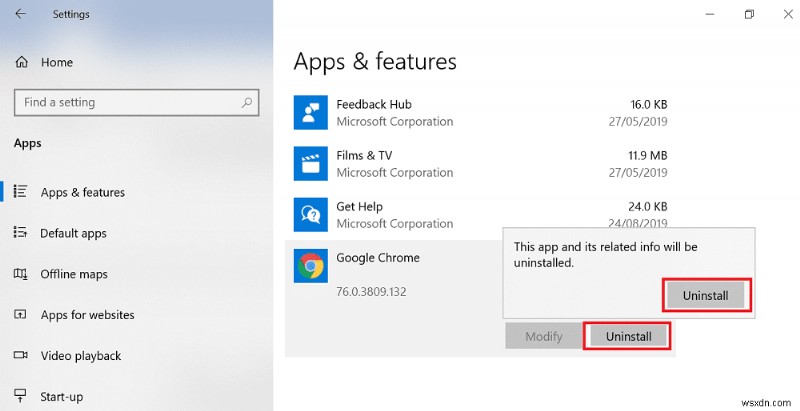Select the Default apps sidebar icon

[x=20, y=233]
